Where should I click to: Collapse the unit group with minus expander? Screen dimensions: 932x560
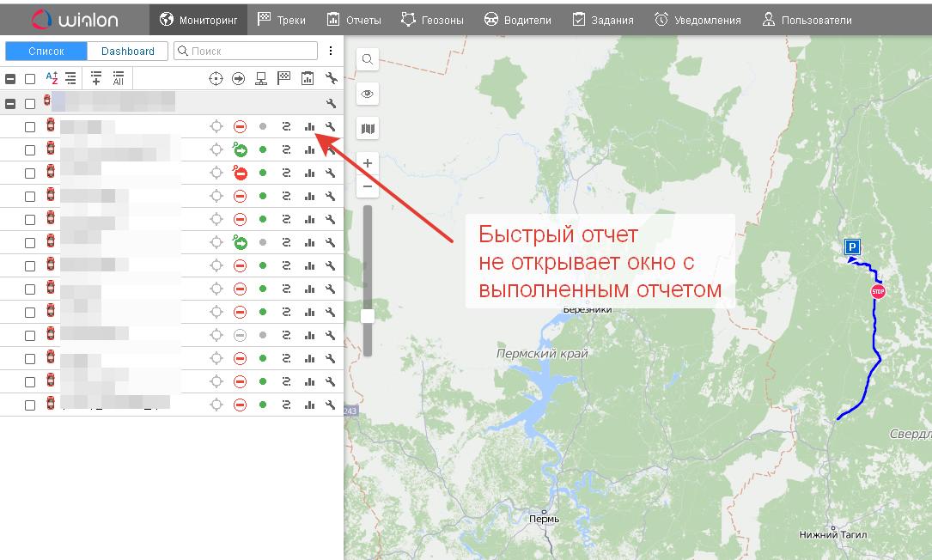point(10,104)
